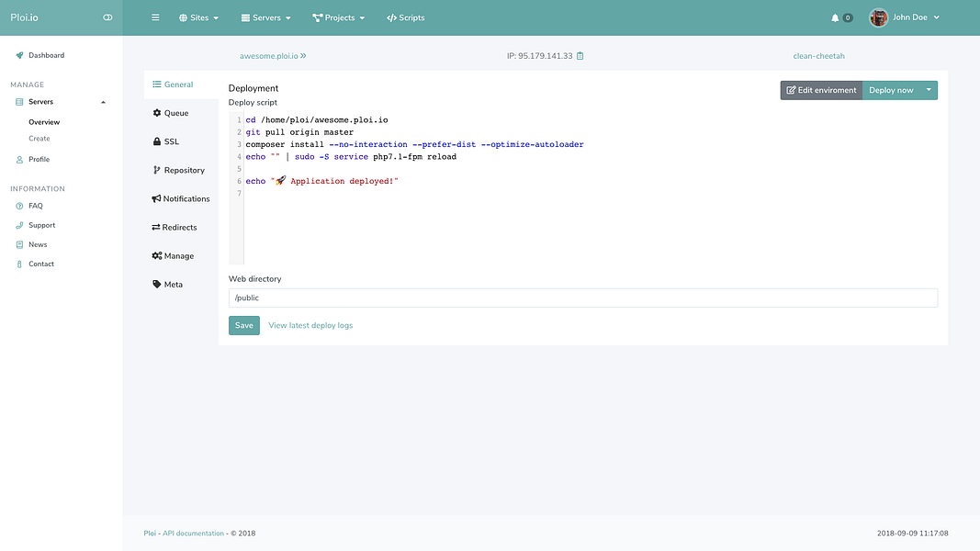The height and width of the screenshot is (551, 980).
Task: Open the Sites dropdown menu
Action: click(x=199, y=17)
